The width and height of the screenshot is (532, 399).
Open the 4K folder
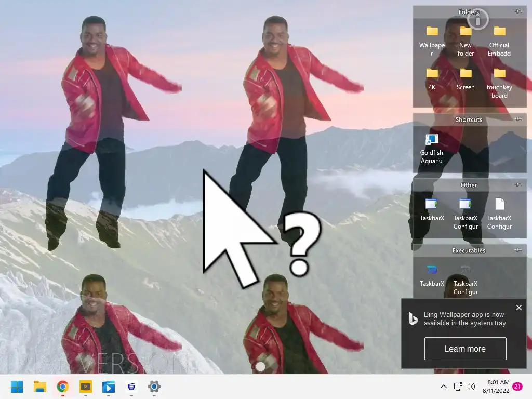click(x=432, y=79)
